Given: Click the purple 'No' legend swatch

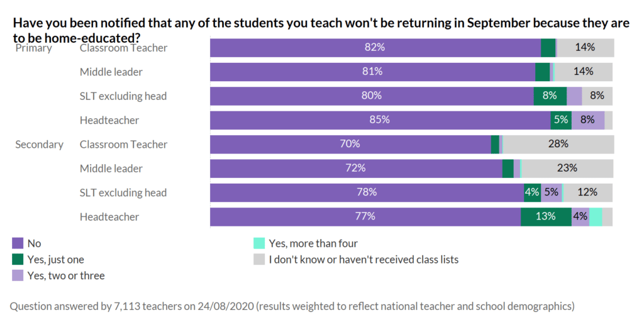Looking at the screenshot, I should click(18, 243).
